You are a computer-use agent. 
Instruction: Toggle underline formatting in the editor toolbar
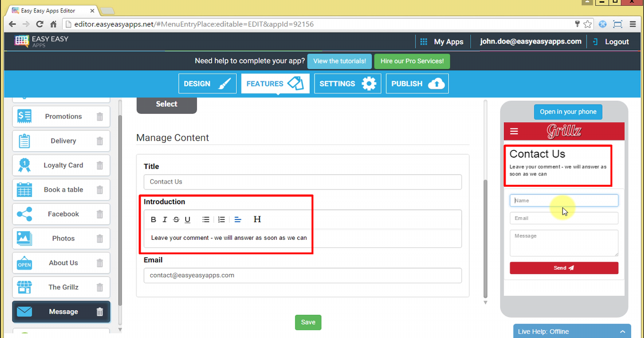tap(187, 219)
